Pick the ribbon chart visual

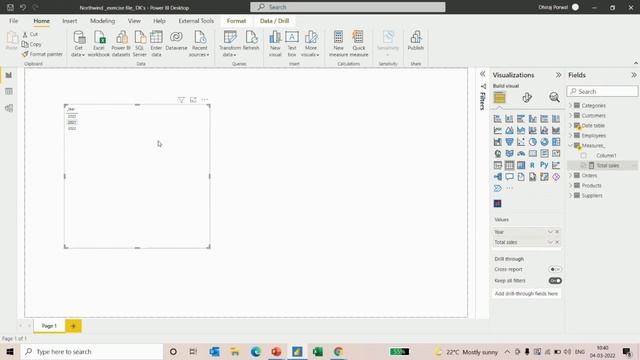point(556,130)
